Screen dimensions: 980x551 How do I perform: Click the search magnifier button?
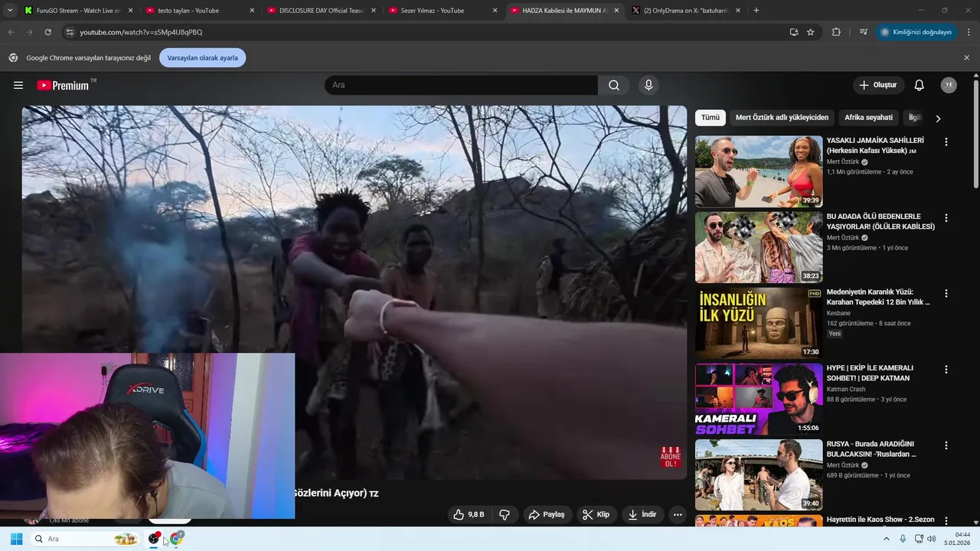click(614, 85)
